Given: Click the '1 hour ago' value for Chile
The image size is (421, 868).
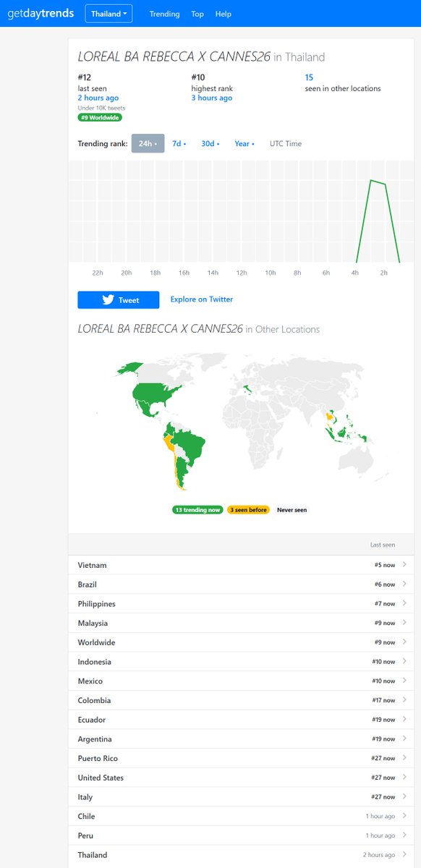Looking at the screenshot, I should pyautogui.click(x=380, y=817).
